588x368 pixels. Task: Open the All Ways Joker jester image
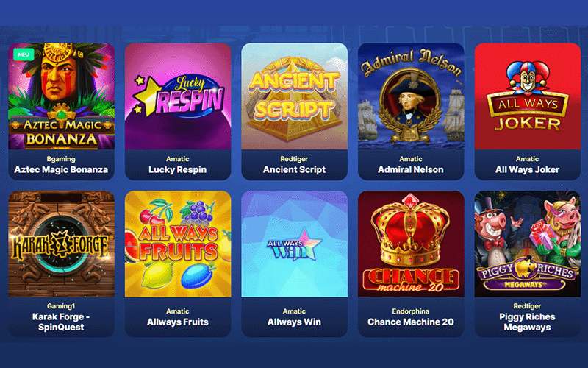(528, 96)
